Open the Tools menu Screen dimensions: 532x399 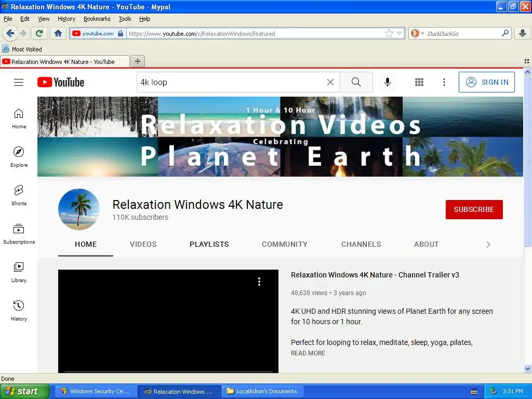pos(125,19)
